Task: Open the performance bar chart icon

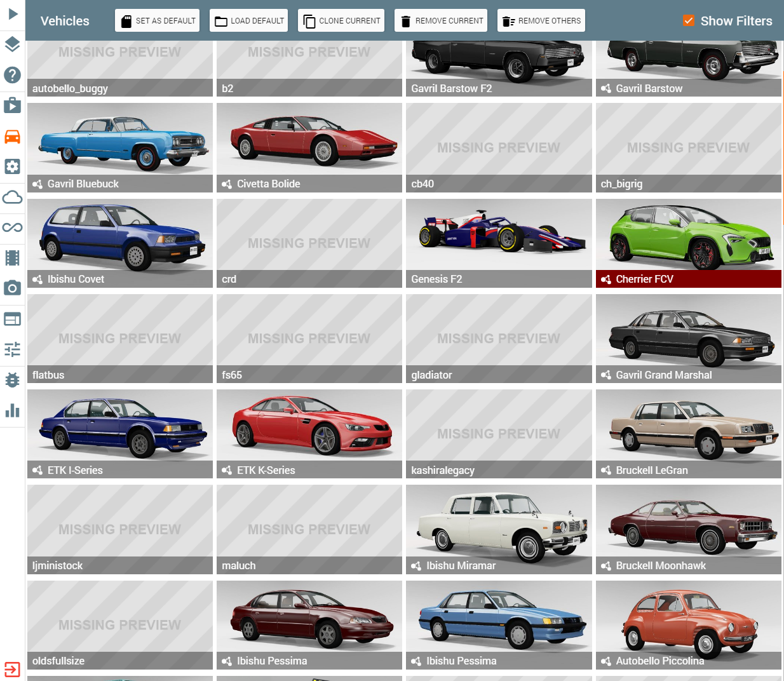Action: (13, 410)
